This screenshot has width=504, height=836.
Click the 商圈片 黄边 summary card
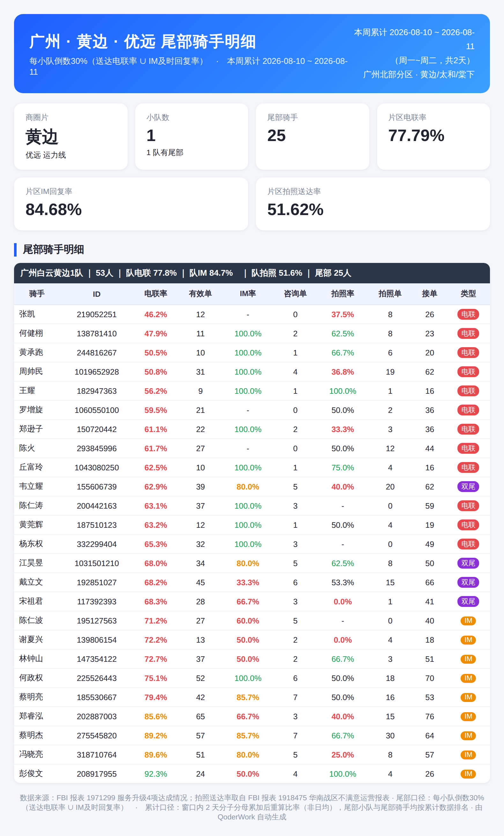(x=70, y=136)
